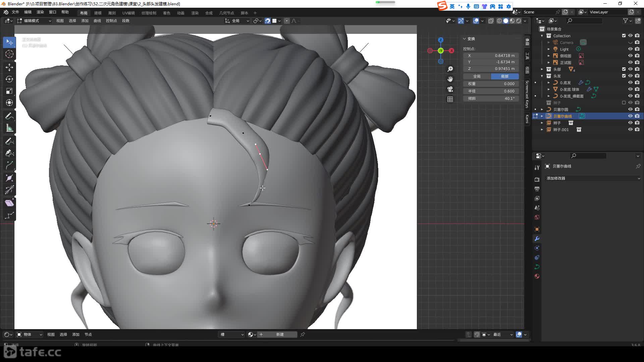Screen dimensions: 644x362
Task: Pick the Measure tool
Action: tap(9, 128)
